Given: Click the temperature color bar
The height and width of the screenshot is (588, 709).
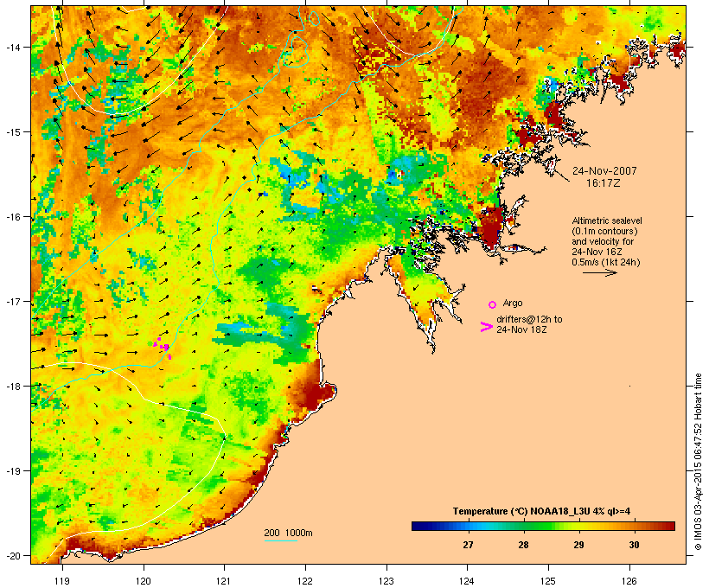Looking at the screenshot, I should point(543,526).
